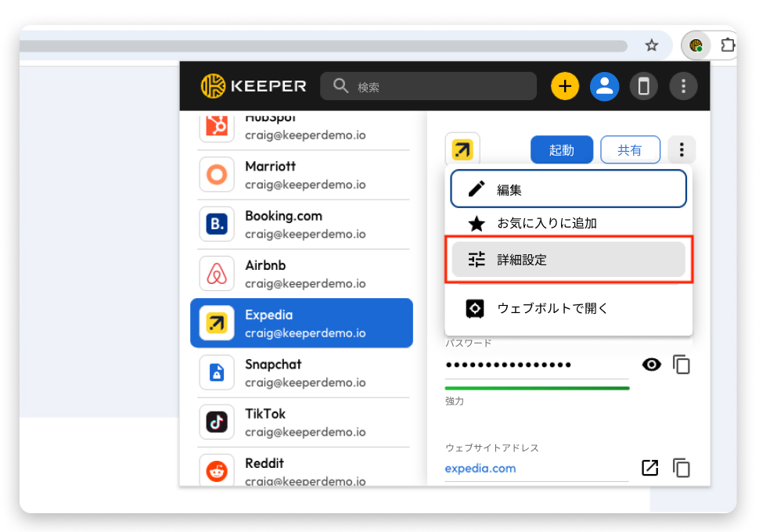
Task: Open the expedia.com link
Action: click(x=480, y=469)
